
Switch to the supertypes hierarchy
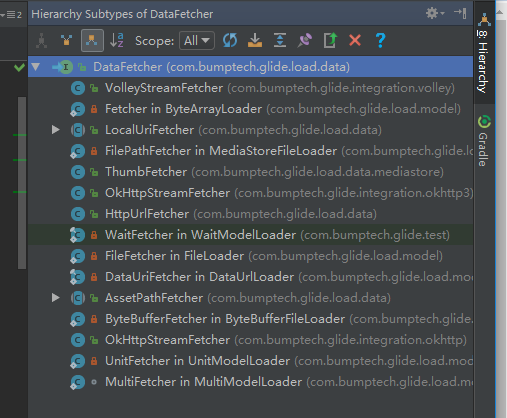[x=67, y=41]
